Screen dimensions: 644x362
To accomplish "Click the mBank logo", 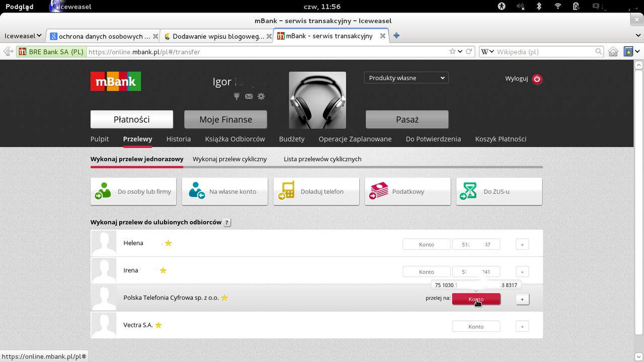I will pyautogui.click(x=116, y=81).
